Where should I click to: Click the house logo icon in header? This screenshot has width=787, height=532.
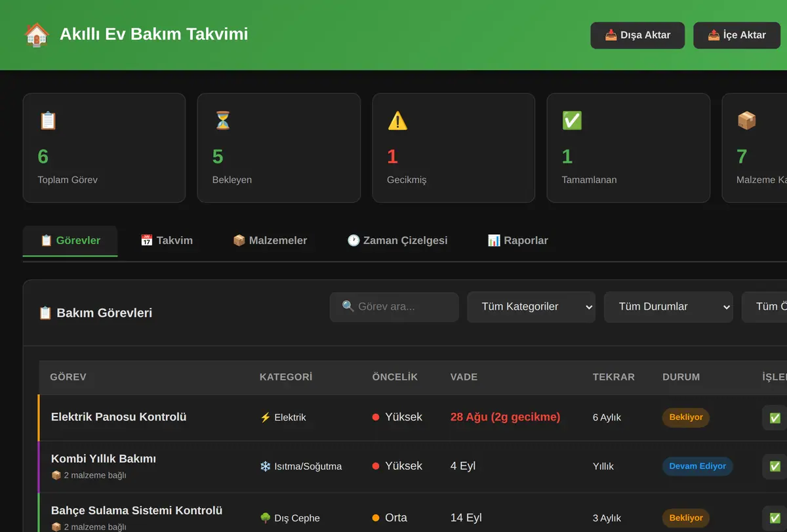coord(37,34)
